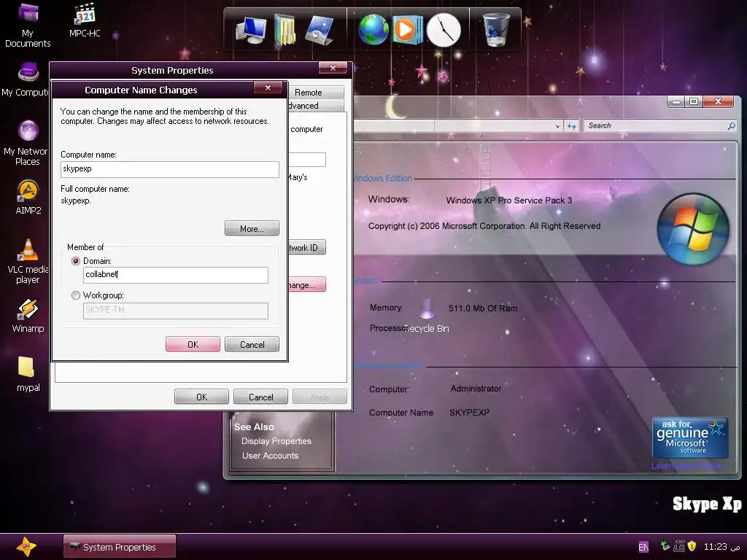This screenshot has height=560, width=747.
Task: Click the Domain text field containing collabnet
Action: click(x=175, y=275)
